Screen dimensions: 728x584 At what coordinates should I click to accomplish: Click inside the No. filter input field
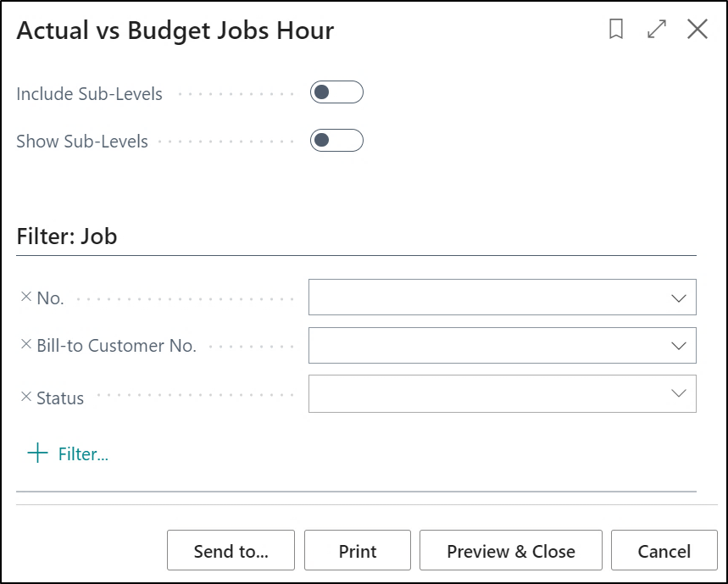pyautogui.click(x=483, y=298)
